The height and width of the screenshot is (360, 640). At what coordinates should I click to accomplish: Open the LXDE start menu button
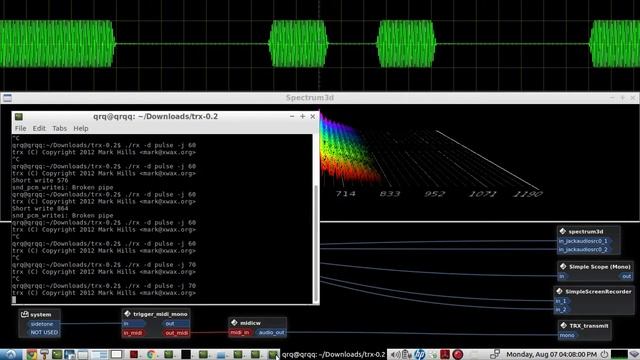(11, 354)
